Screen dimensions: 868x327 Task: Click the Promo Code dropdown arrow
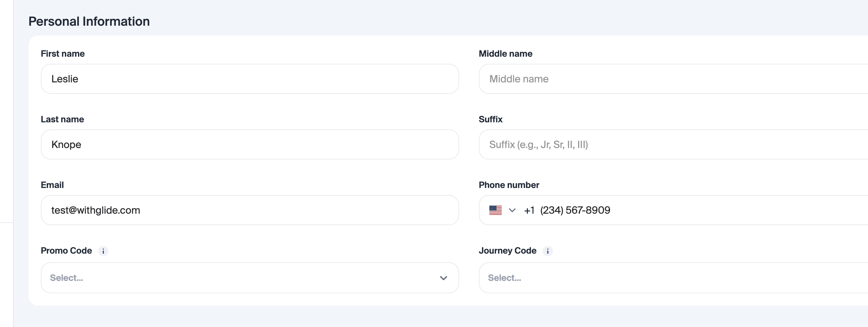point(443,278)
